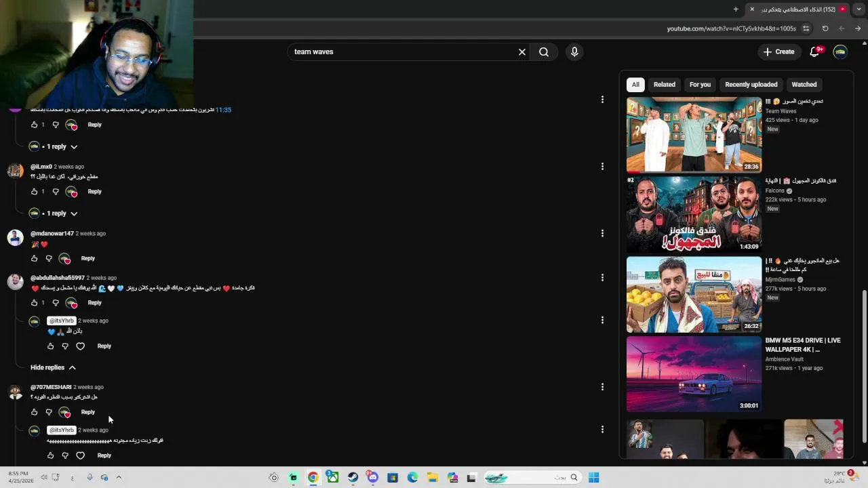Like the comment by @707MESHARI

click(34, 412)
